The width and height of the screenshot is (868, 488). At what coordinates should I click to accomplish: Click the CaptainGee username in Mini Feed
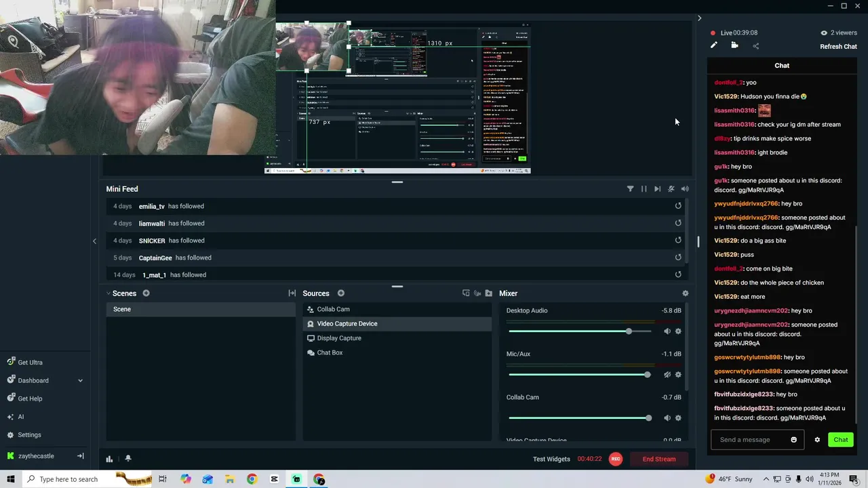tap(155, 258)
